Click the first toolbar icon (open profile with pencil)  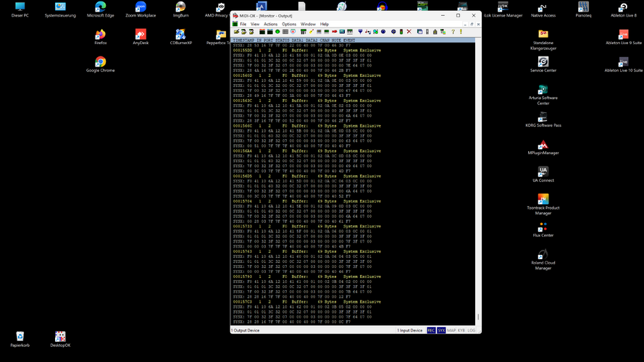point(237,32)
